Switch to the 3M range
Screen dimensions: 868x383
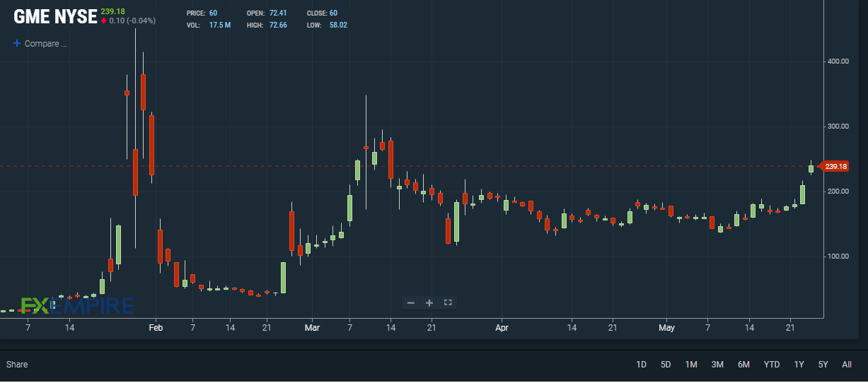point(717,365)
